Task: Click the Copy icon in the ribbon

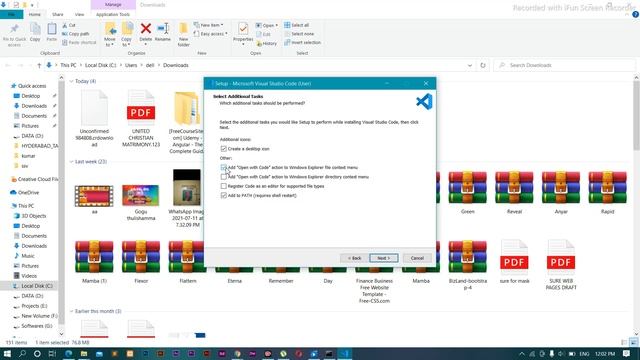Action: pos(35,29)
